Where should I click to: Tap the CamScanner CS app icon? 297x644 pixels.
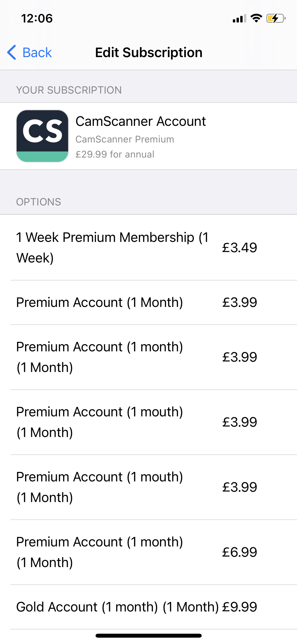coord(43,136)
